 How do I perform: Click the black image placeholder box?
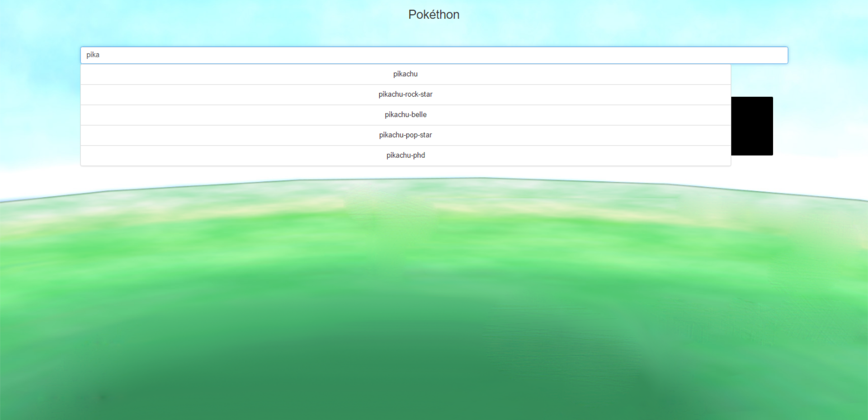pos(752,126)
